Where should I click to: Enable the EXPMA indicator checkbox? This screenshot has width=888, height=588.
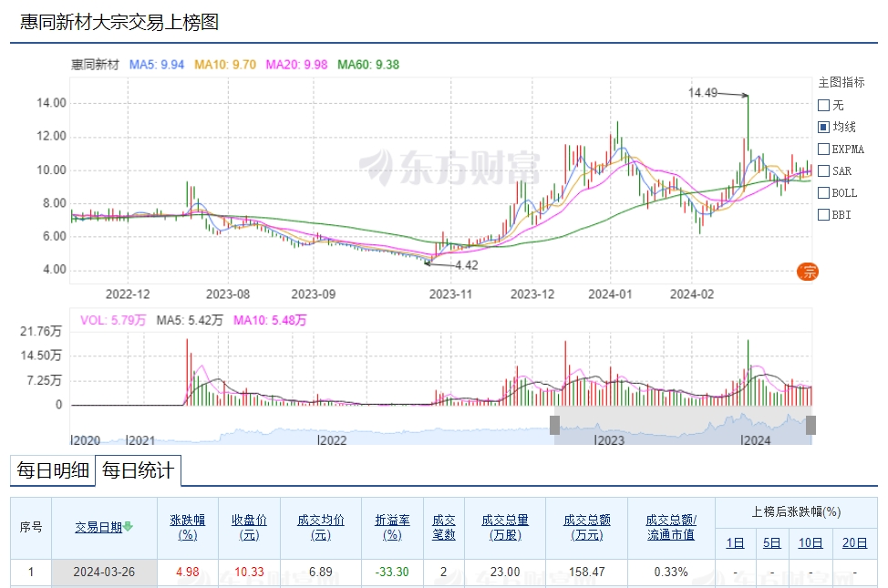pyautogui.click(x=824, y=150)
